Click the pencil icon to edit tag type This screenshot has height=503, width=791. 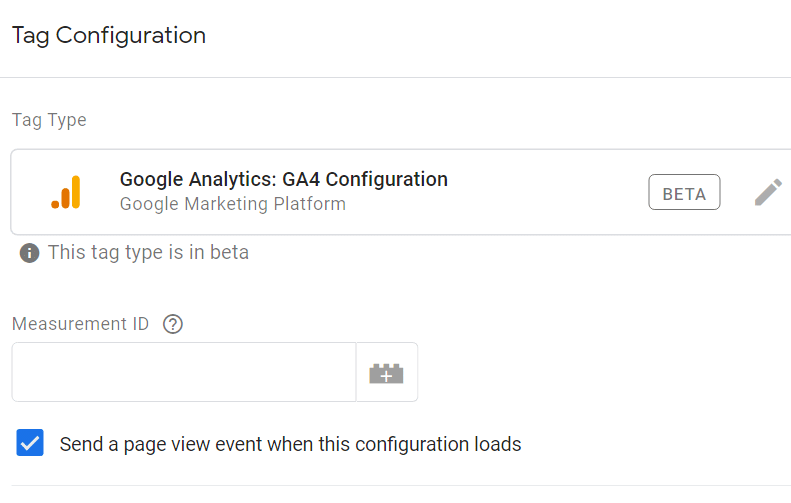767,192
